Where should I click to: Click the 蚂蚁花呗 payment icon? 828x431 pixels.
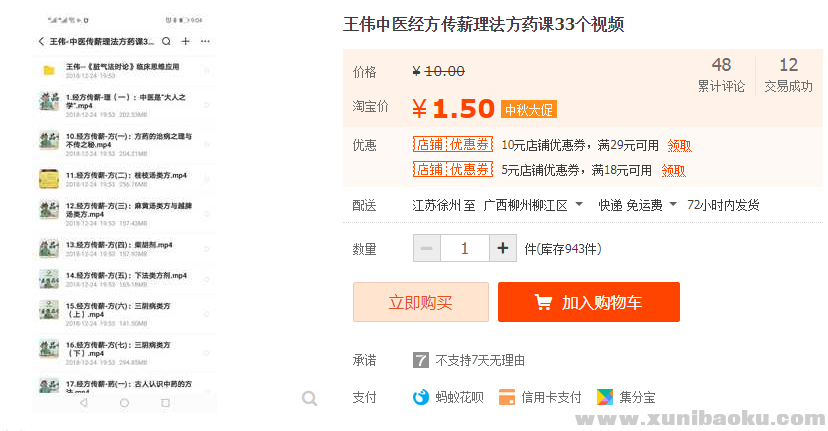tap(421, 397)
